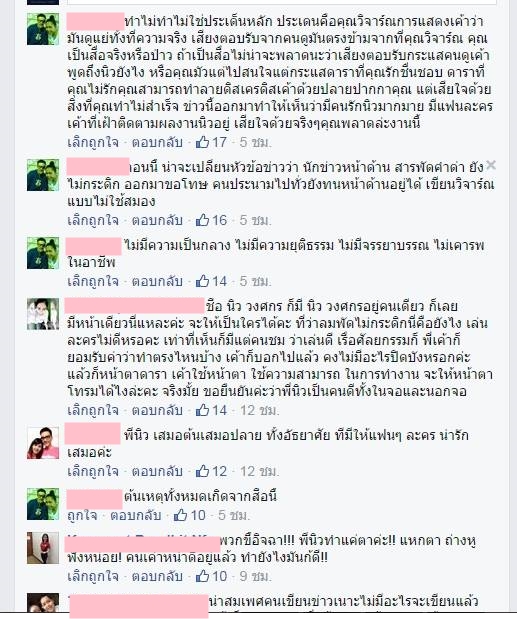Viewport: 517px width, 619px height.
Task: Click thumbs-up icon beside 12 likes
Action: pos(202,471)
